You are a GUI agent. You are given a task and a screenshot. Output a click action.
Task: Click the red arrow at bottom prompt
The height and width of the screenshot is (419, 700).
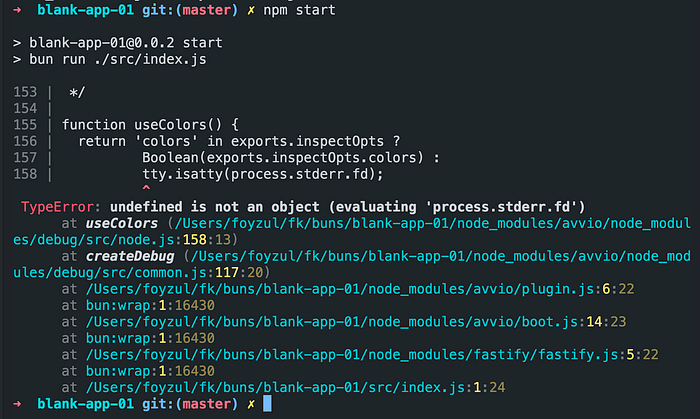[x=17, y=404]
